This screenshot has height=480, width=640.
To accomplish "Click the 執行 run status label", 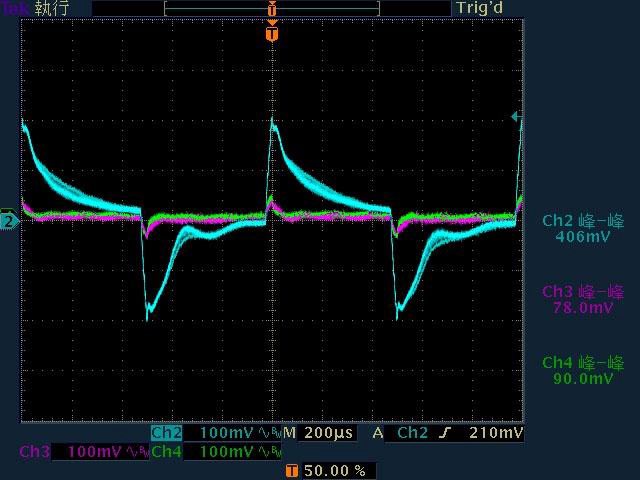I will click(x=52, y=8).
